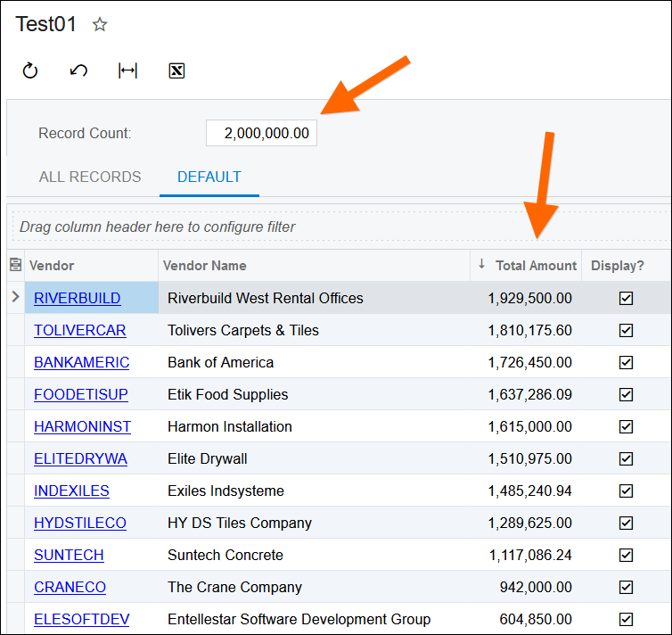
Task: Click the Record Count input field
Action: tap(261, 133)
